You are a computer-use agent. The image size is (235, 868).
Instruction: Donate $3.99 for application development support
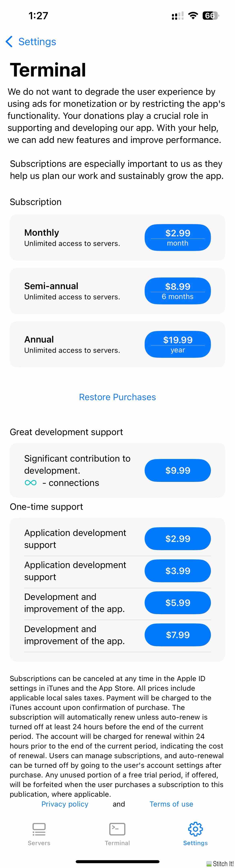pos(178,571)
